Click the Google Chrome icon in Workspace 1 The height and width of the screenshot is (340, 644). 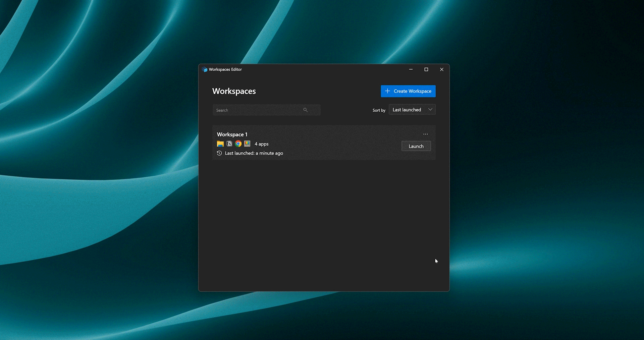[238, 144]
